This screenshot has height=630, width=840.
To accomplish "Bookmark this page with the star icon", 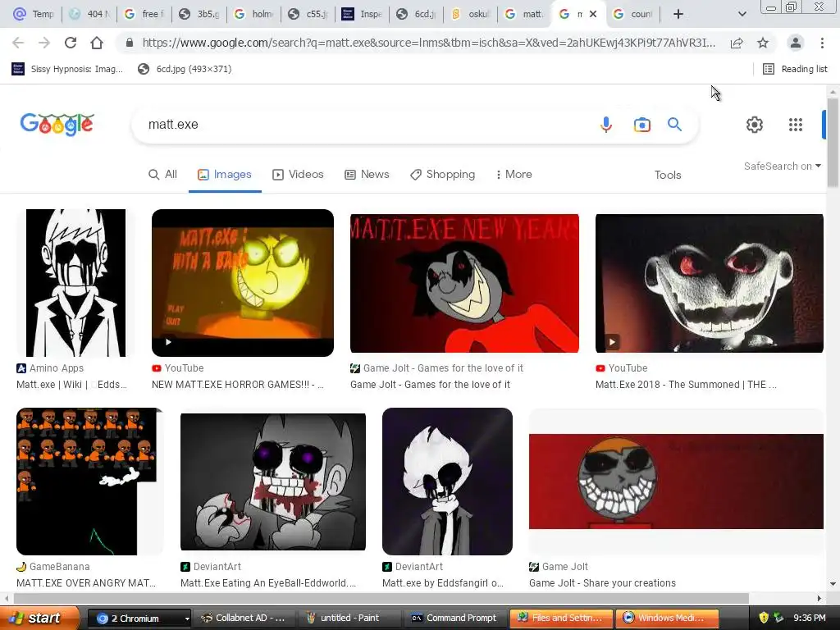I will tap(763, 43).
